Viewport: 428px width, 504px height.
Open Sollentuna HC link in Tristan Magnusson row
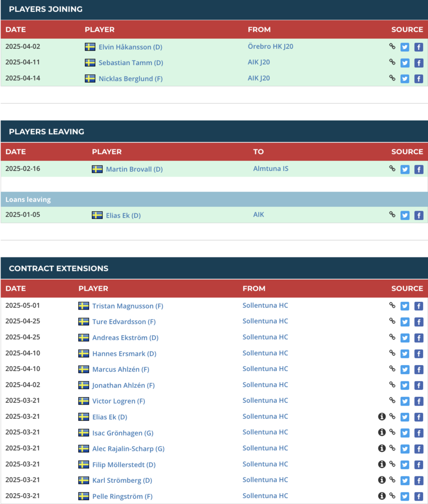(x=265, y=305)
